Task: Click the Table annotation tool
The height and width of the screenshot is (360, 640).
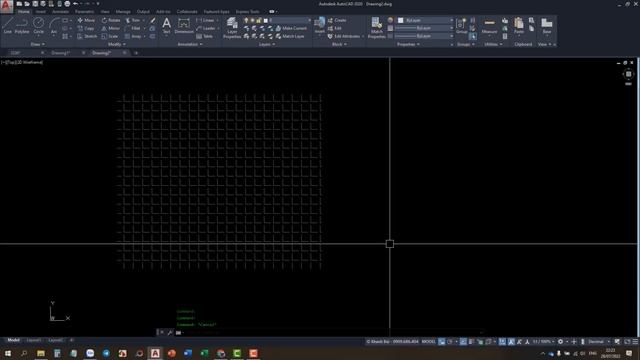Action: 204,36
